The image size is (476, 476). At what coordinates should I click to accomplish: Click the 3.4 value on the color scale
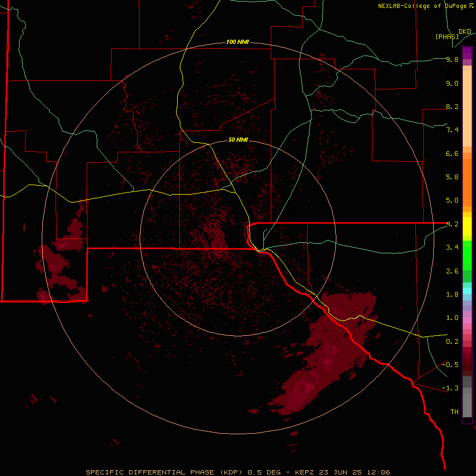click(452, 248)
